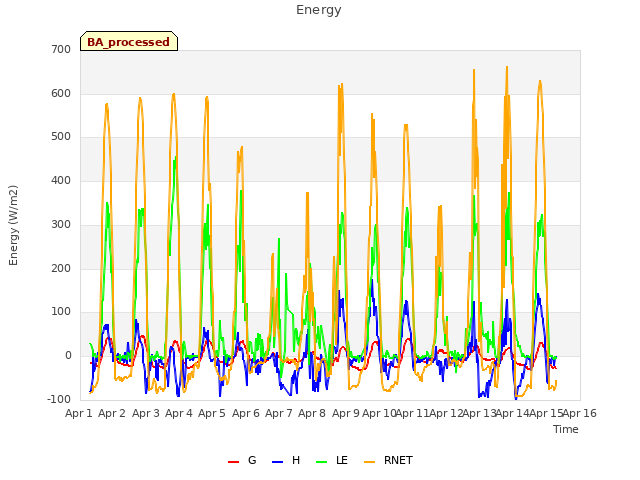The image size is (640, 480).
Task: Select the RNET legend label
Action: click(398, 460)
